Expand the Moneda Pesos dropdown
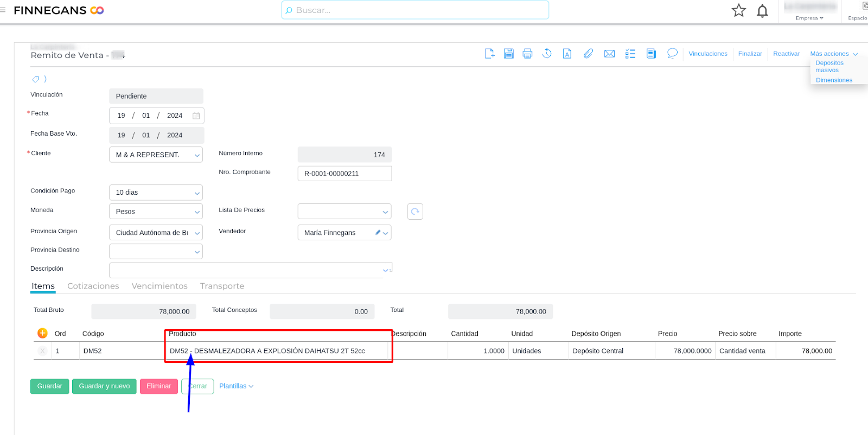This screenshot has width=868, height=435. pos(197,212)
